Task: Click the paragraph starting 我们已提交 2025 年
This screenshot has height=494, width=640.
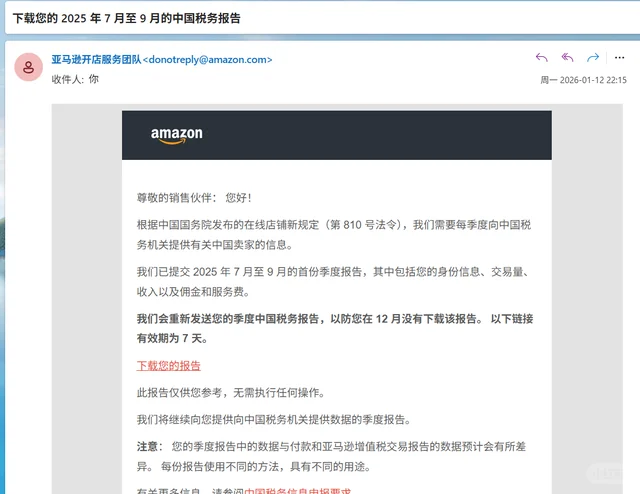Action: point(334,281)
